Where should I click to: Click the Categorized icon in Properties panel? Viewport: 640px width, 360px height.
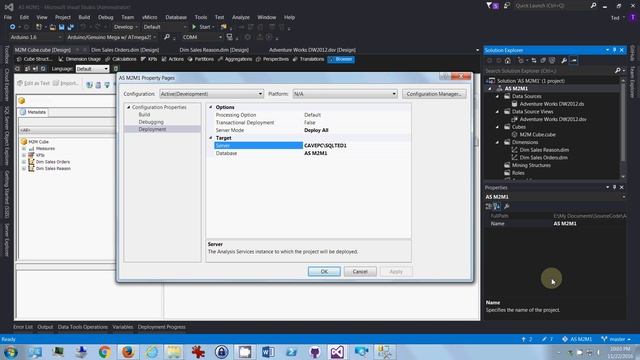[489, 207]
